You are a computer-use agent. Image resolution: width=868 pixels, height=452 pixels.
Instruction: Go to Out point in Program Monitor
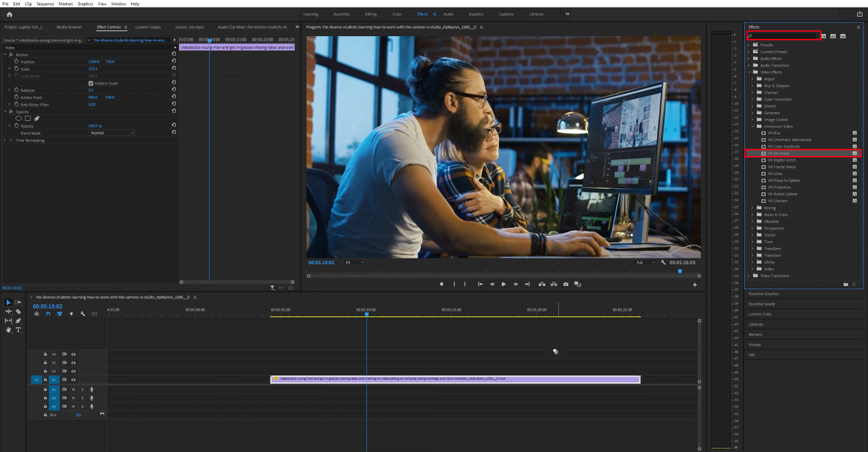tap(527, 284)
